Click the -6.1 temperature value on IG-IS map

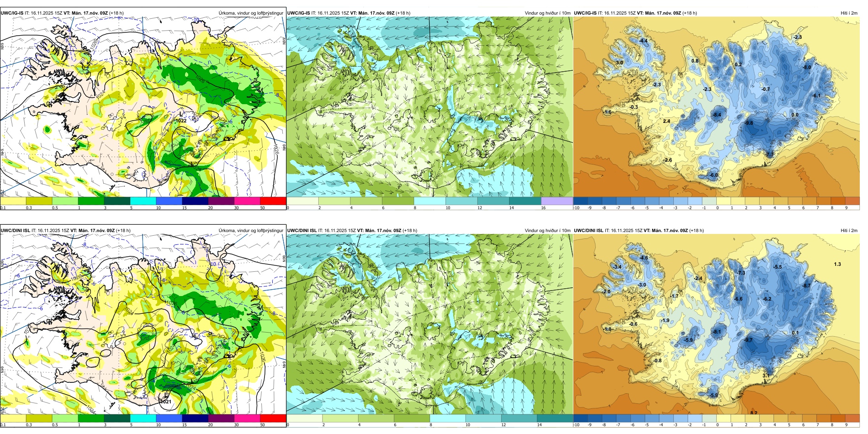pyautogui.click(x=816, y=95)
